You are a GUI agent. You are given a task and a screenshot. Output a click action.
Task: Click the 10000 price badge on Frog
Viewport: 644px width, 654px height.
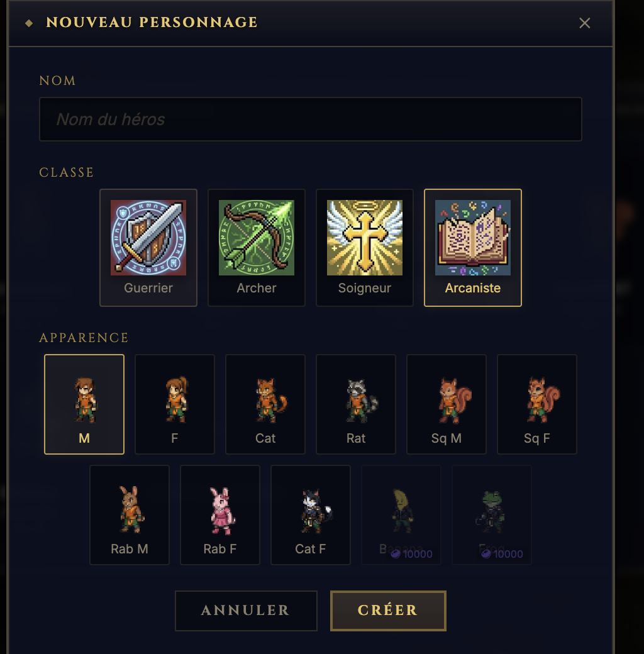pyautogui.click(x=502, y=554)
